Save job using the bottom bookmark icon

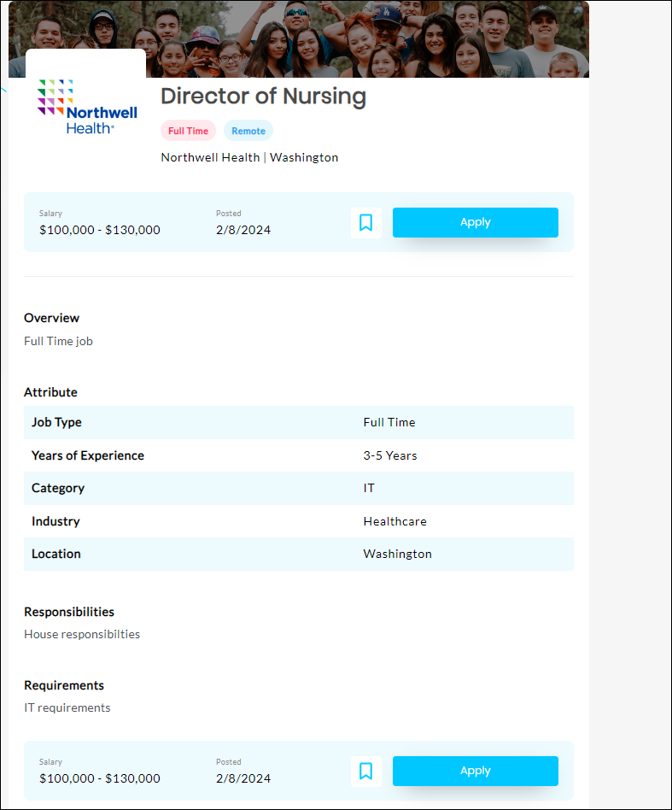tap(365, 772)
